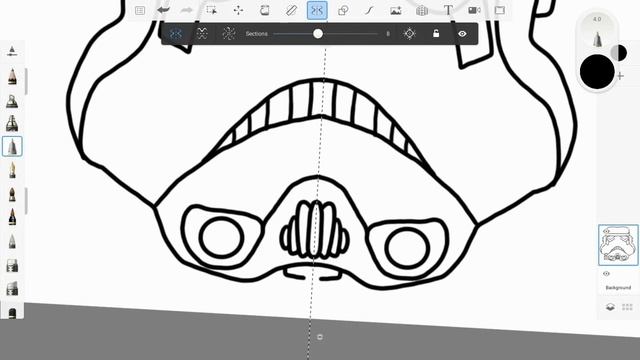The height and width of the screenshot is (360, 640).
Task: Select the Background layer label
Action: click(618, 288)
